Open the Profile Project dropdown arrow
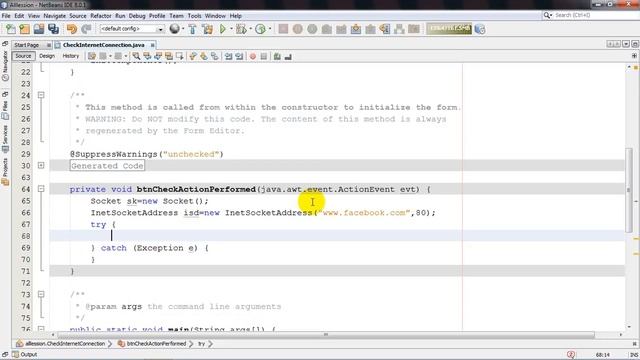 pyautogui.click(x=269, y=29)
